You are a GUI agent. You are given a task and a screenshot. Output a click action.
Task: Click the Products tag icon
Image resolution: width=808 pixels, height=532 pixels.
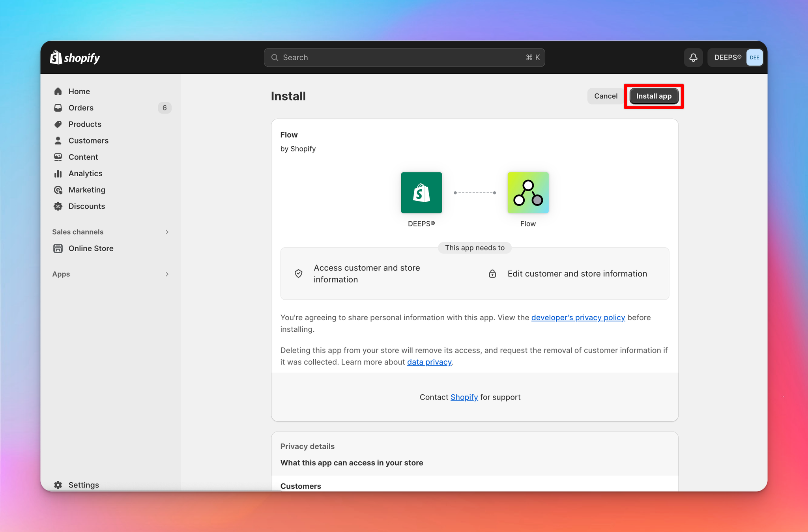(x=58, y=124)
